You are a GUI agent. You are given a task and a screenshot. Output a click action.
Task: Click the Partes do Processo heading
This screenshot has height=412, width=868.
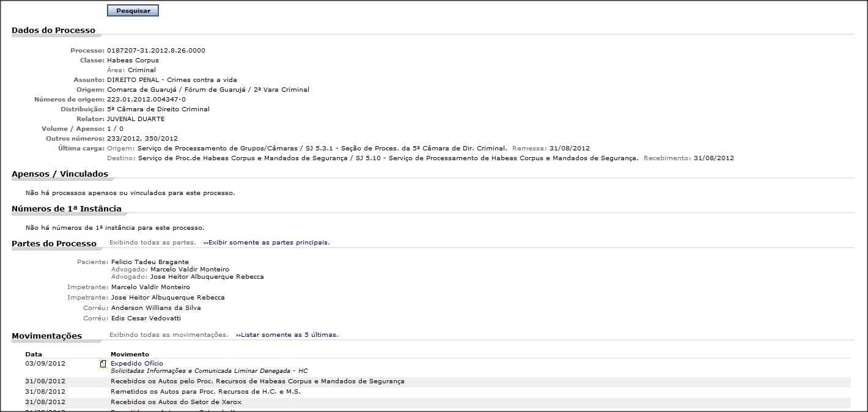54,244
